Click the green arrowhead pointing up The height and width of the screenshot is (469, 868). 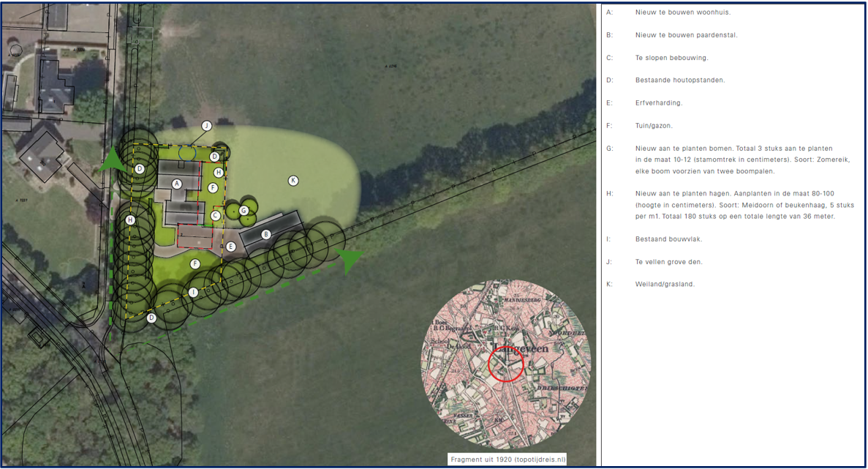point(112,160)
